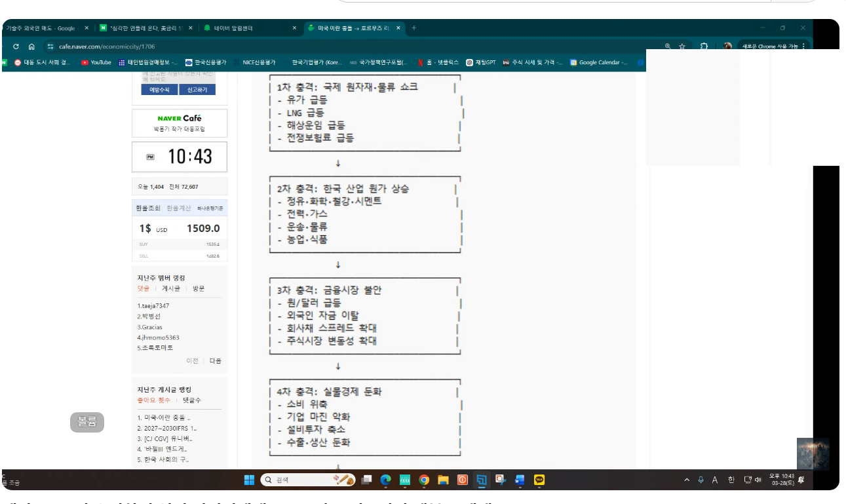846x504 pixels.
Task: Show member ranking by 방문
Action: [x=199, y=288]
